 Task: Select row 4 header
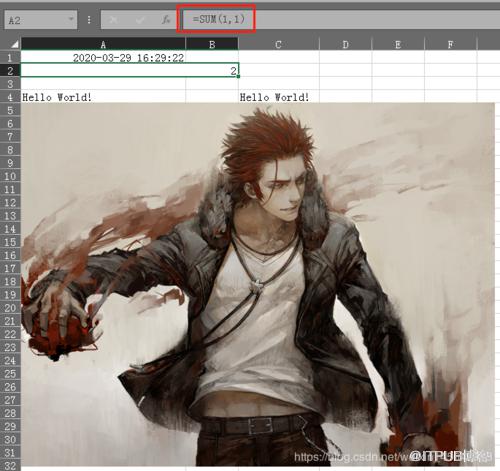click(10, 97)
